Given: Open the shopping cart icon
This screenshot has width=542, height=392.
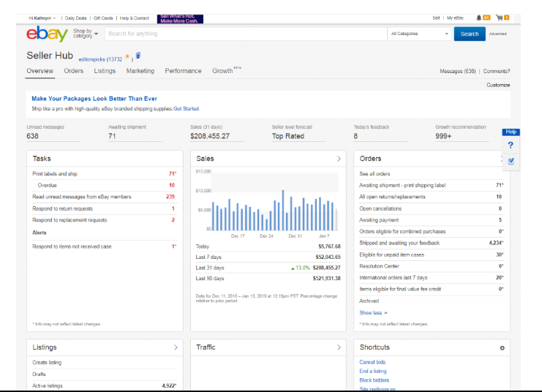Looking at the screenshot, I should [499, 18].
